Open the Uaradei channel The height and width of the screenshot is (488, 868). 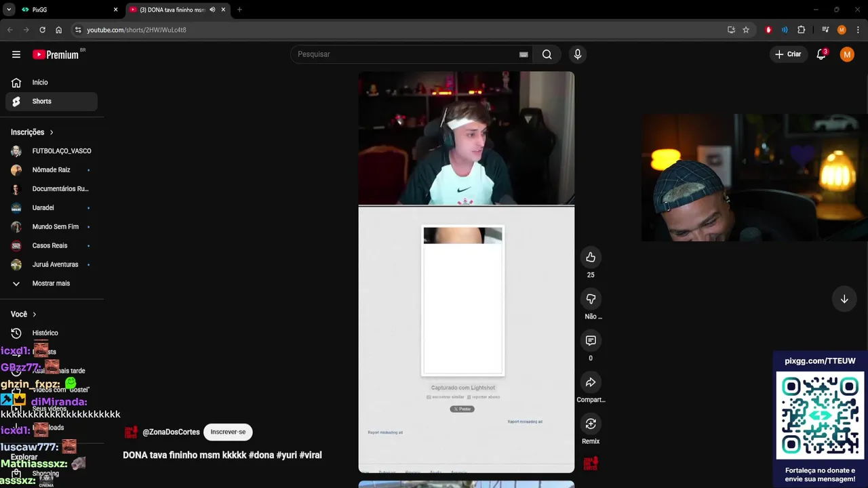pyautogui.click(x=52, y=208)
